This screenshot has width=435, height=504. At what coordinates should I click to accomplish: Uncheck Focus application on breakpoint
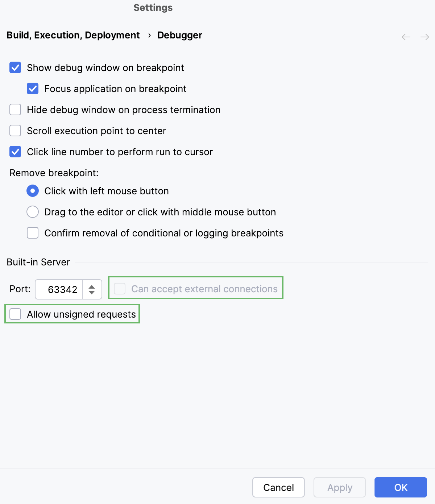tap(32, 88)
